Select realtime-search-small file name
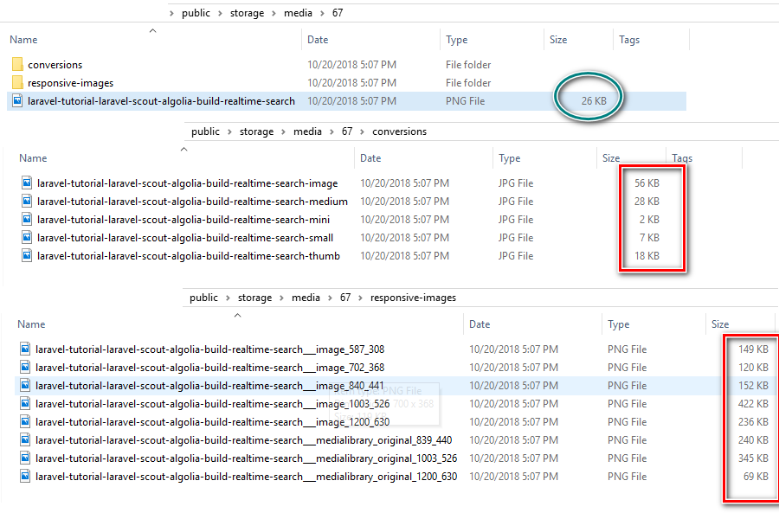Viewport: 779px width, 532px height. 185,237
